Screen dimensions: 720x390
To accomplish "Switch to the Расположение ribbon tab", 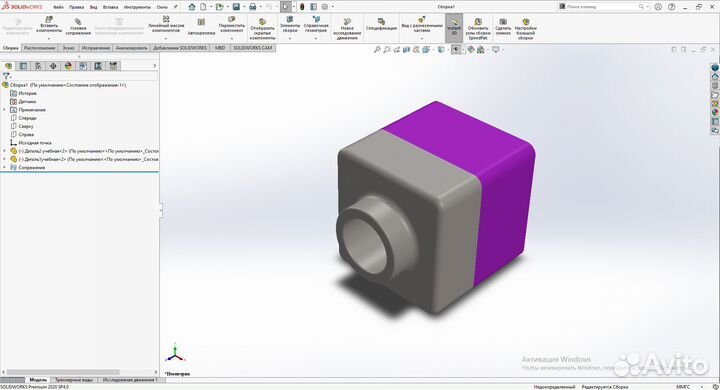I will pos(39,48).
